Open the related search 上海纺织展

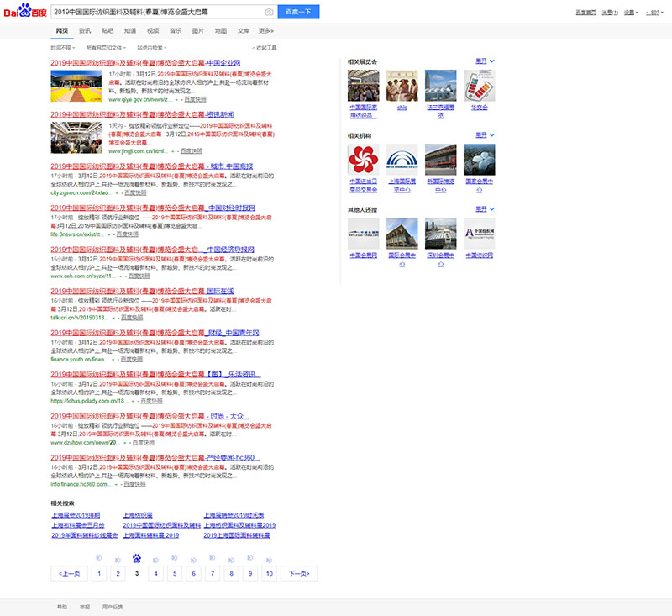click(138, 515)
